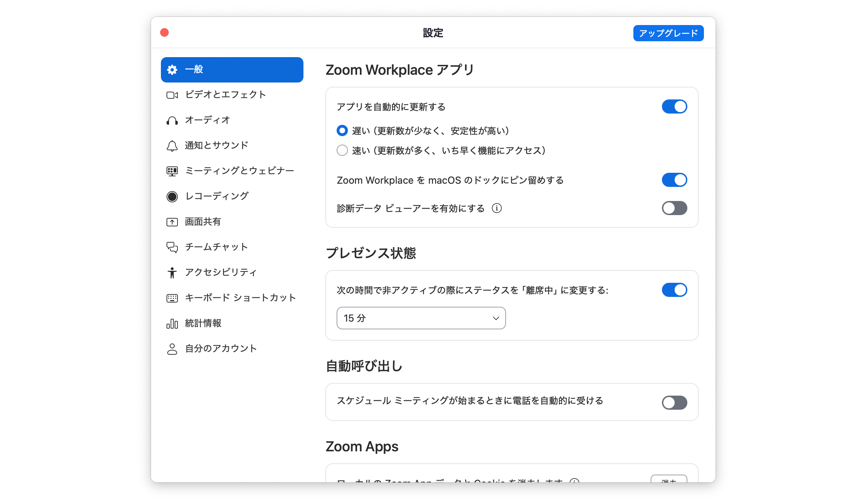Viewport: 868px width, 500px height.
Task: Open 統計情報 settings
Action: [x=232, y=323]
